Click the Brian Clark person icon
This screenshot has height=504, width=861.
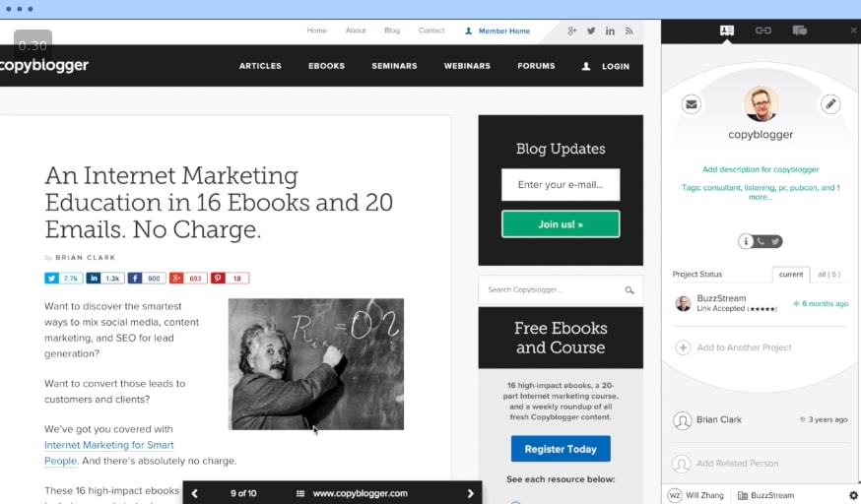click(682, 420)
